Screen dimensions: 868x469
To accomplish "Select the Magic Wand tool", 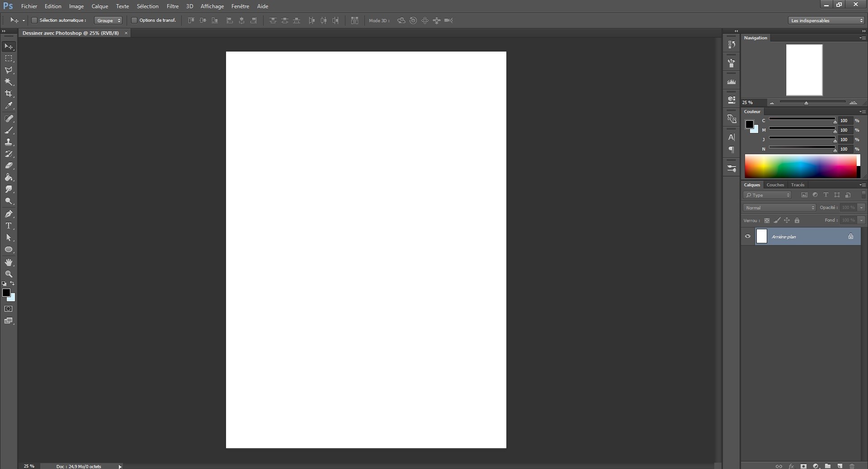I will point(9,82).
